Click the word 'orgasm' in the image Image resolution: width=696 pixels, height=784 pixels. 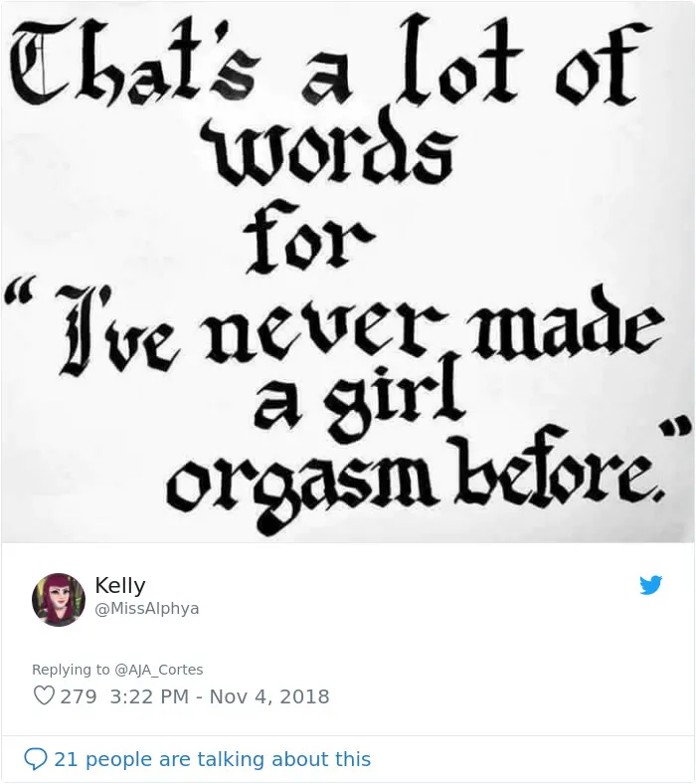[x=298, y=486]
